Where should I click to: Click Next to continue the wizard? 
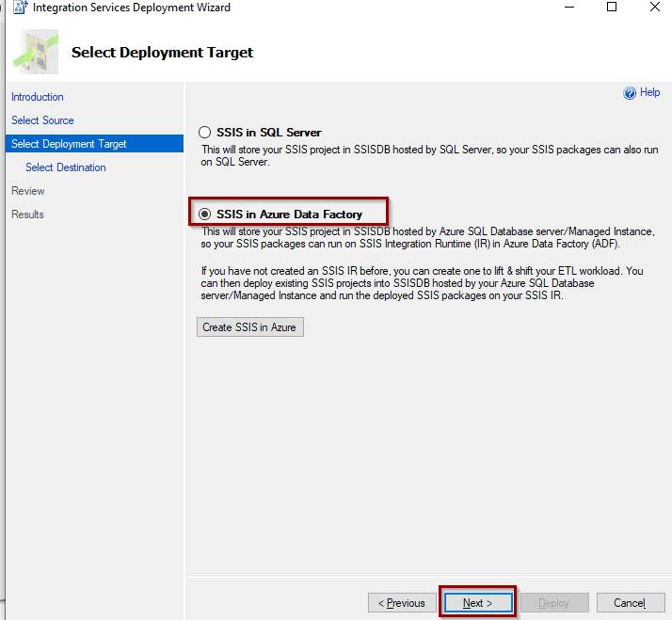point(478,603)
